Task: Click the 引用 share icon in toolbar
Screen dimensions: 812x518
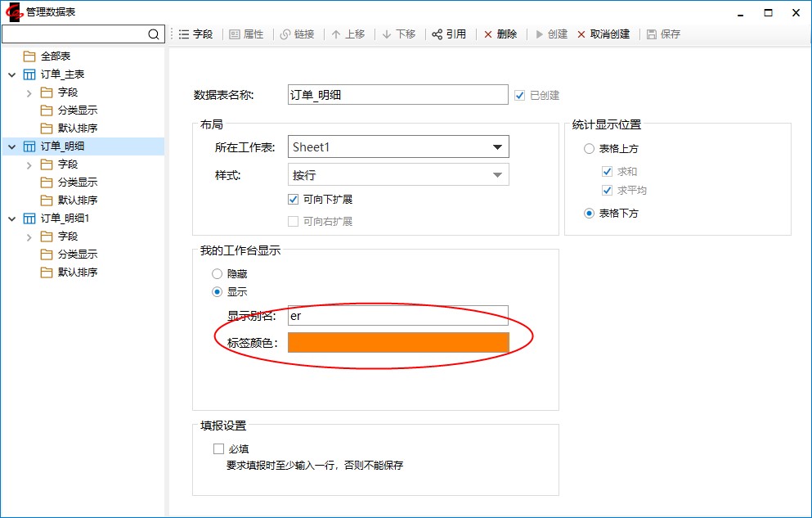Action: 437,34
